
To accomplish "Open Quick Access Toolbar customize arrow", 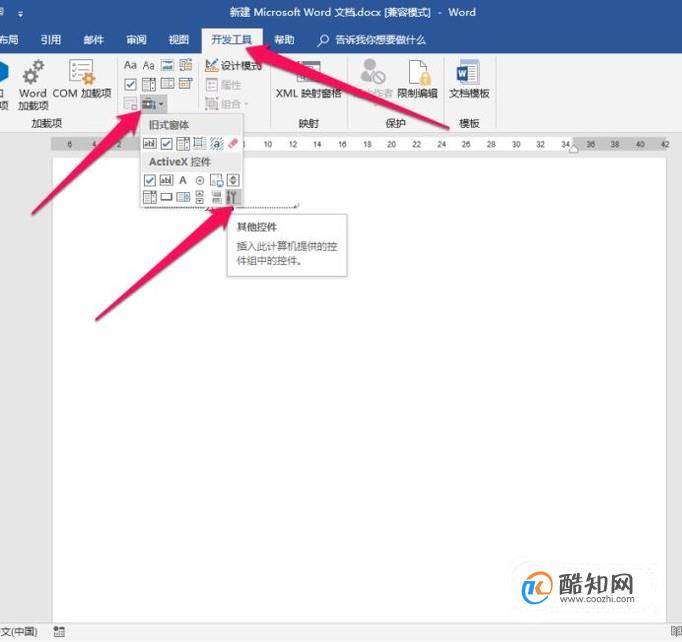I will (20, 14).
